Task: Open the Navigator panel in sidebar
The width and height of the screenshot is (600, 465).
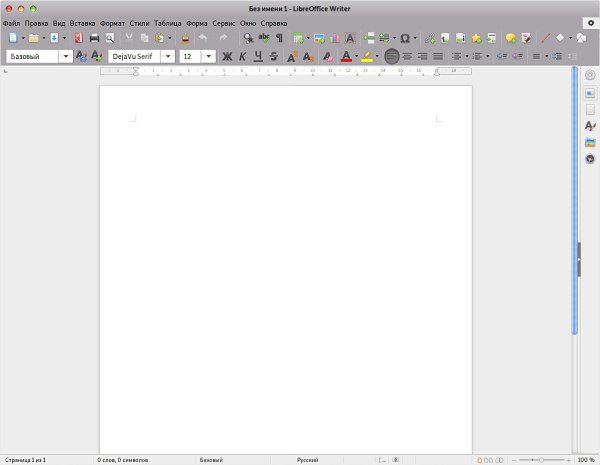Action: 590,159
